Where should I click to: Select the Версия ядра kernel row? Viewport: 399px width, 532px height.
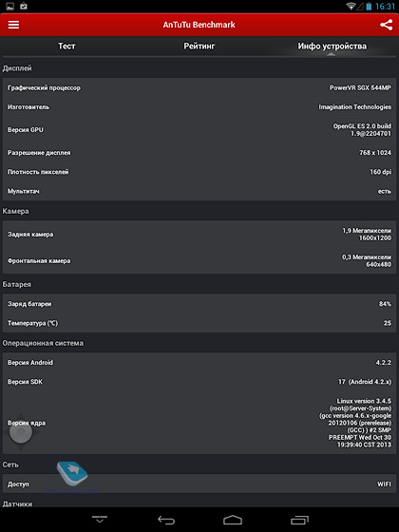tap(199, 423)
